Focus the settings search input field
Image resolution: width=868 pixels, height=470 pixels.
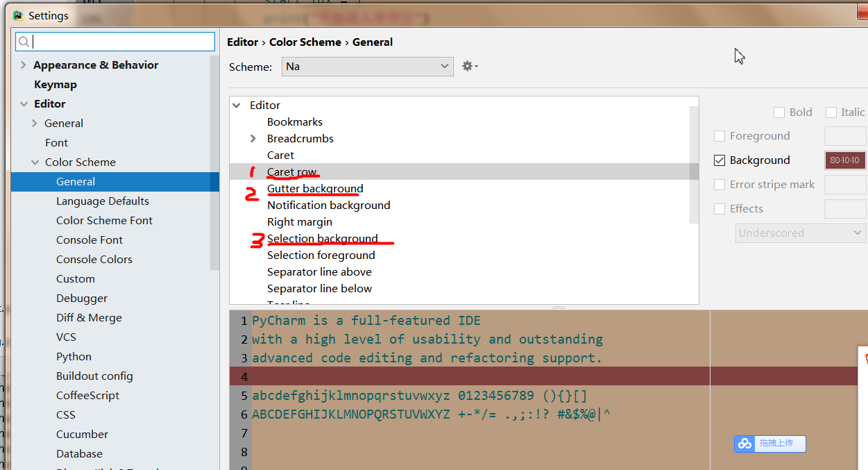tap(123, 42)
